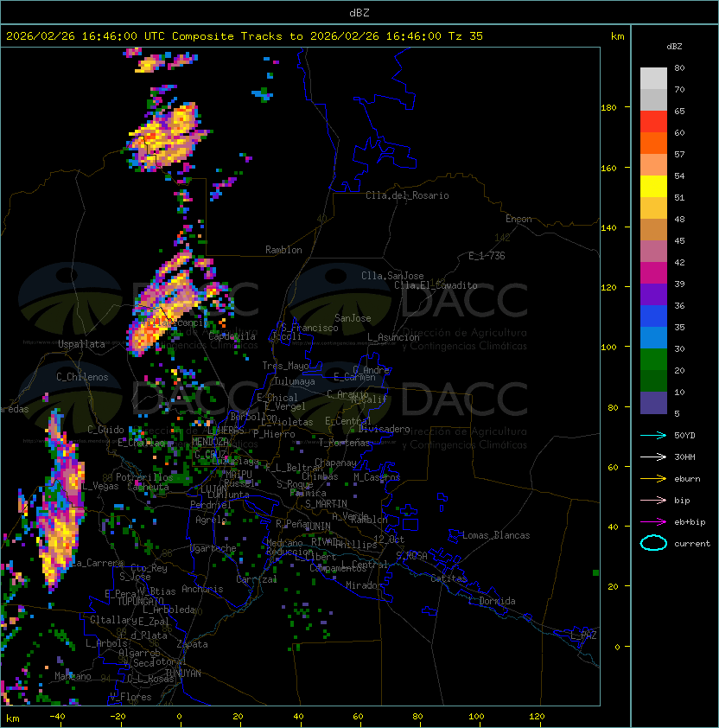Select the purple swatch below 39 dBZ

(653, 294)
